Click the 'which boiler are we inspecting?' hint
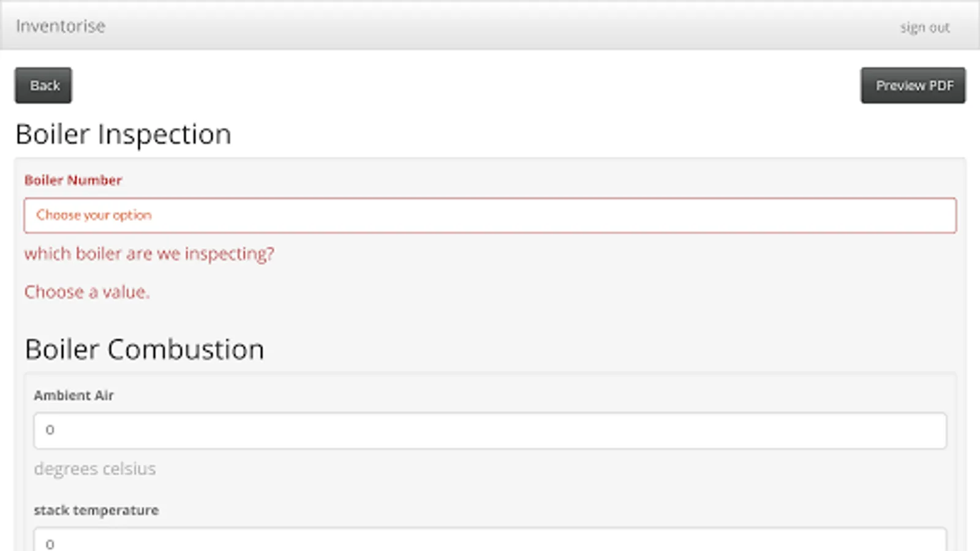The width and height of the screenshot is (980, 551). coord(149,254)
